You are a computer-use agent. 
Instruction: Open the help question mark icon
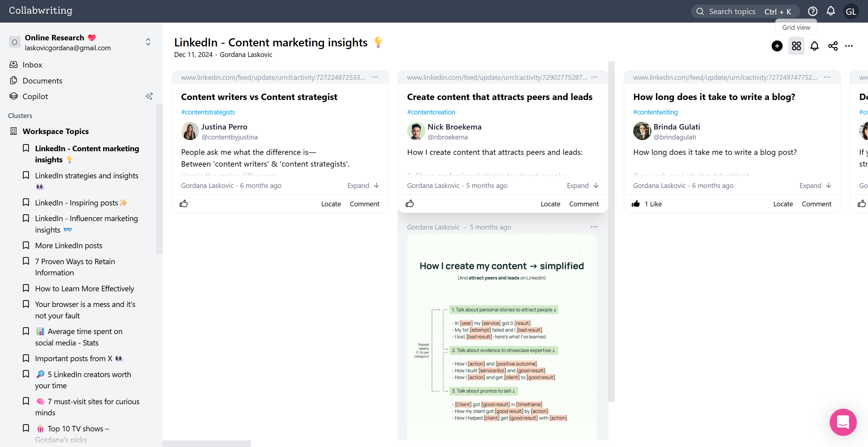813,11
